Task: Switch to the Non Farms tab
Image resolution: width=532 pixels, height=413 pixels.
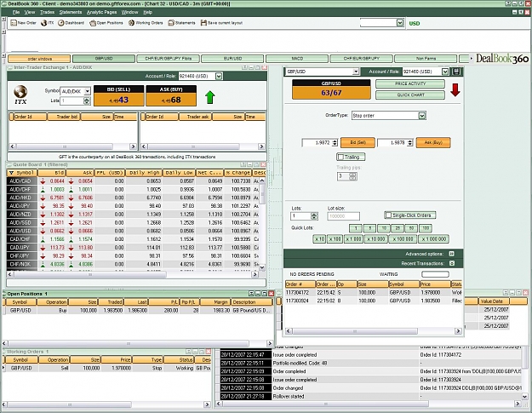Action: 426,59
